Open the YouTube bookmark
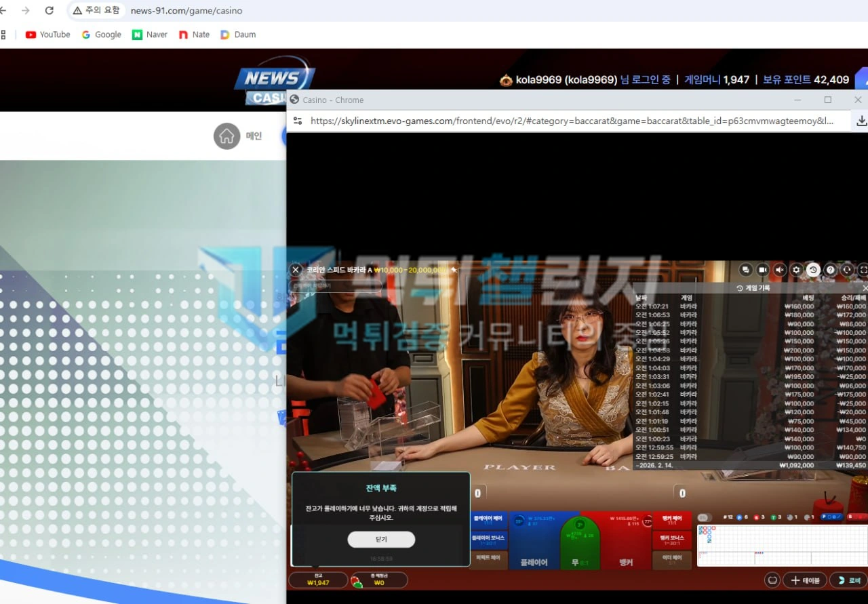This screenshot has height=604, width=868. point(47,35)
